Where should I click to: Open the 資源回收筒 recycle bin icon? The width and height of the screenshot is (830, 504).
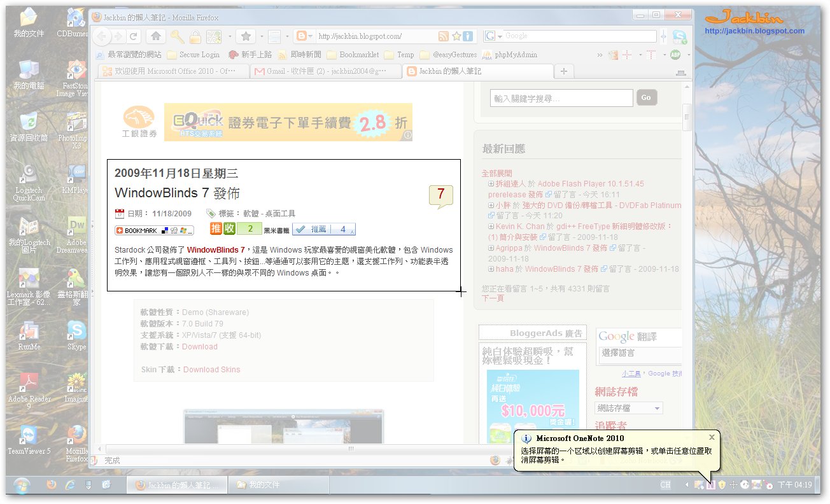(x=29, y=128)
